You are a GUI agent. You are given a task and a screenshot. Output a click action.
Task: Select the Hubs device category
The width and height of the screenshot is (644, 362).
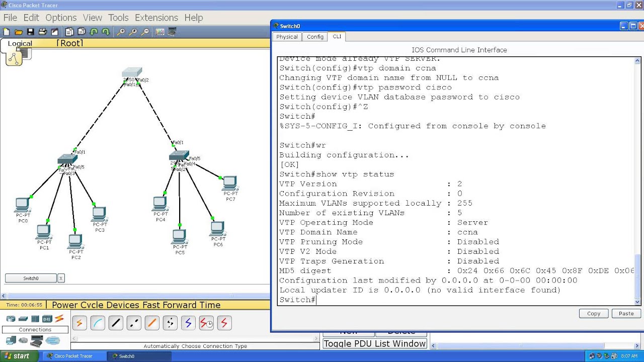click(35, 319)
